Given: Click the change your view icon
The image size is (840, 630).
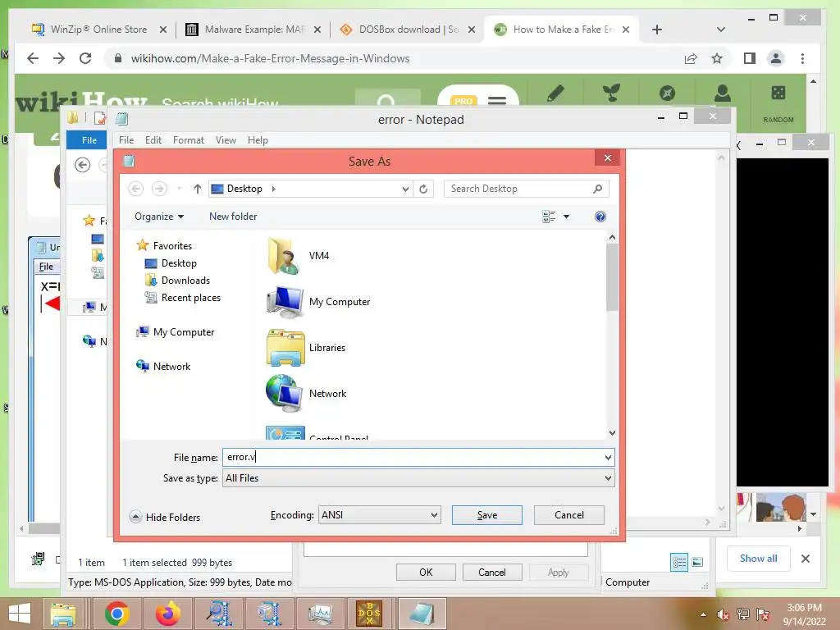Looking at the screenshot, I should [549, 217].
